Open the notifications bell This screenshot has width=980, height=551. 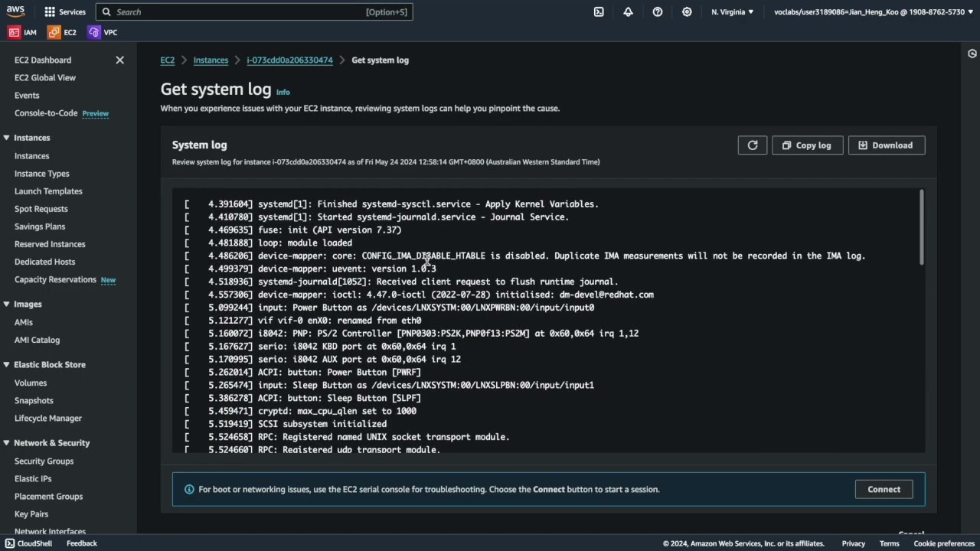[628, 12]
